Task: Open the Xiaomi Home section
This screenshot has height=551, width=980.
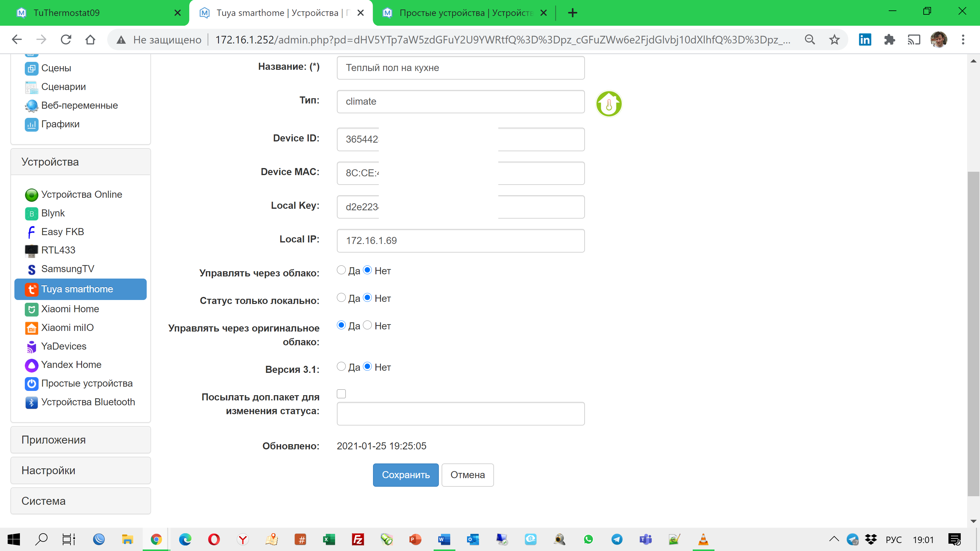Action: 70,309
